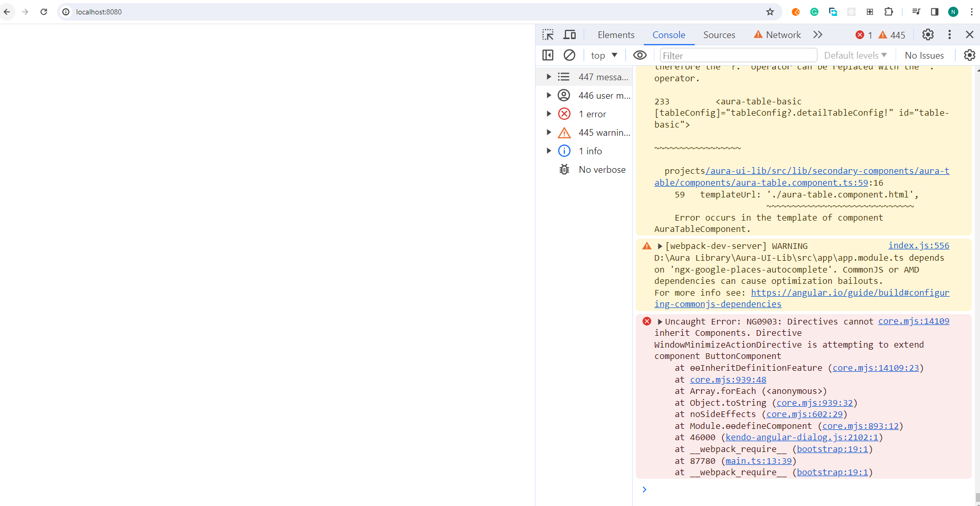Toggle the console sidebar panel icon
This screenshot has width=980, height=506.
(x=548, y=55)
